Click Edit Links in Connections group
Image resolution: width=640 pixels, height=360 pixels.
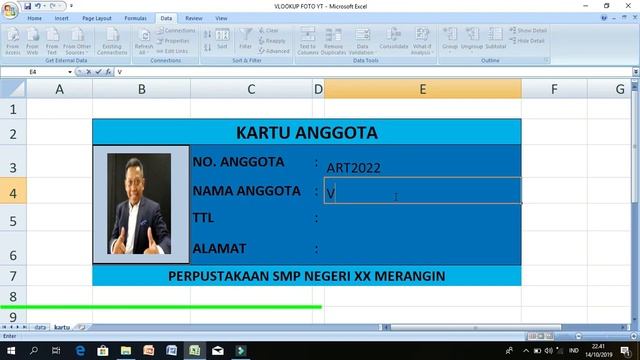click(172, 51)
